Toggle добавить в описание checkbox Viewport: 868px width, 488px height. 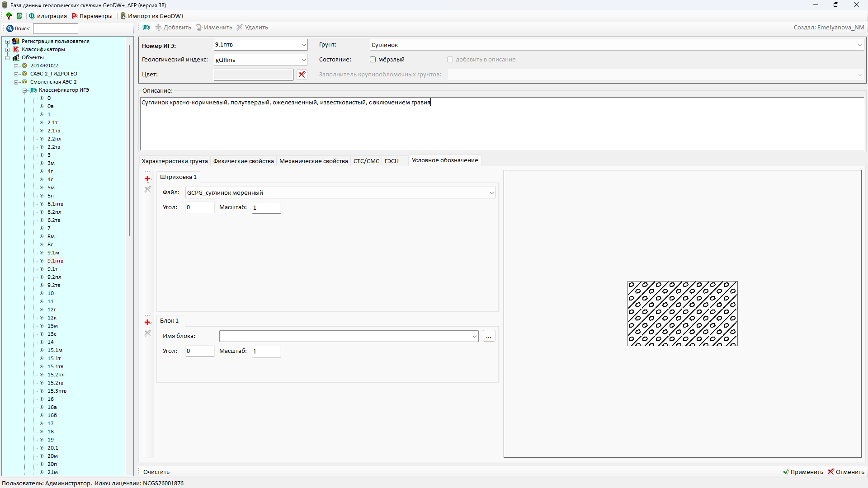pyautogui.click(x=450, y=60)
